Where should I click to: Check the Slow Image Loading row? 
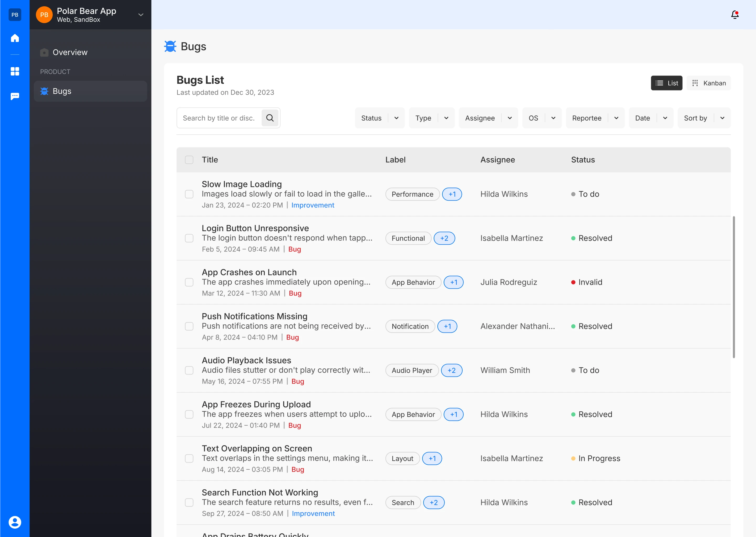[189, 194]
